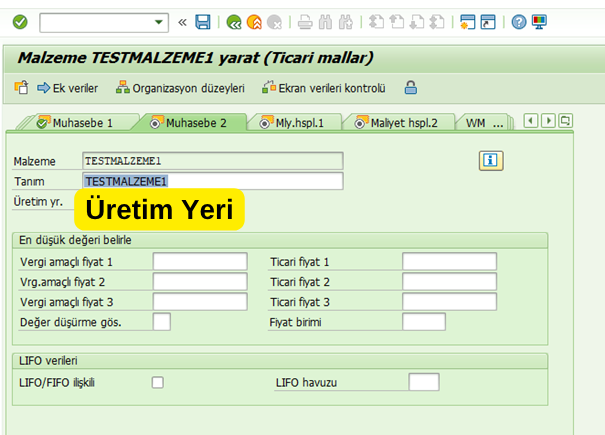Click the orange Exit icon
The image size is (605, 435).
[x=254, y=21]
